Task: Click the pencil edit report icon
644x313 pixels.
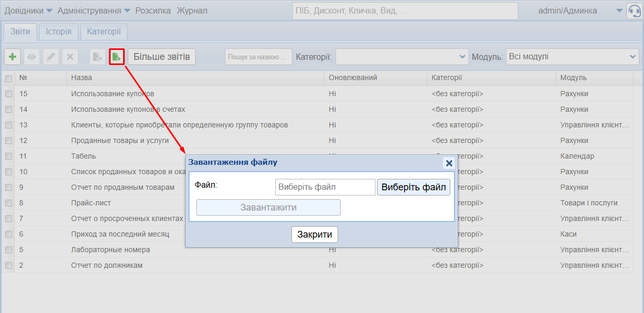Action: tap(50, 57)
